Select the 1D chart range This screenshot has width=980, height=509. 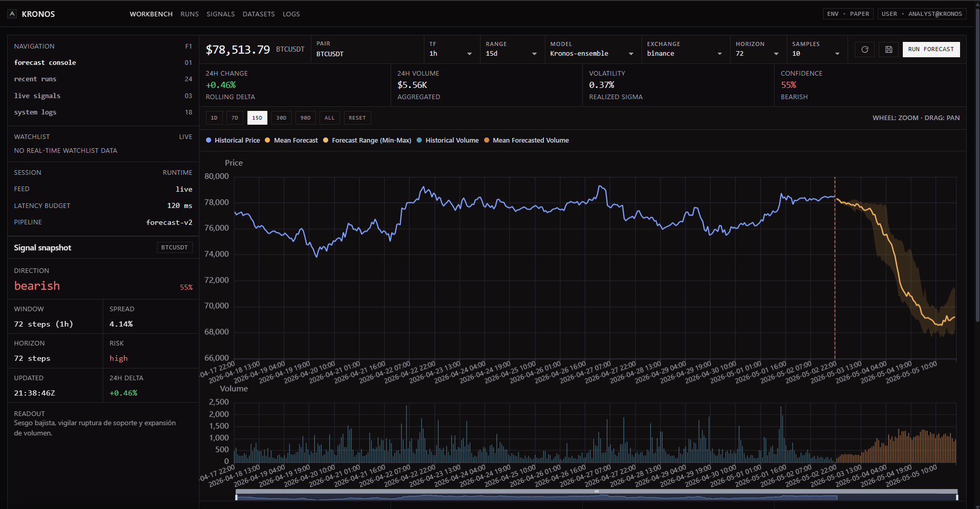(214, 118)
